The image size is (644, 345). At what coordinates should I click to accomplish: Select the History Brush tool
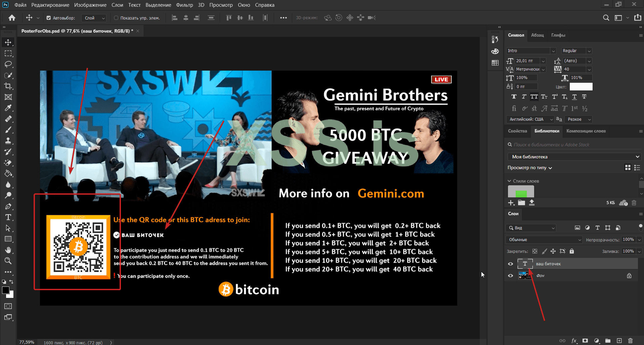[x=8, y=152]
